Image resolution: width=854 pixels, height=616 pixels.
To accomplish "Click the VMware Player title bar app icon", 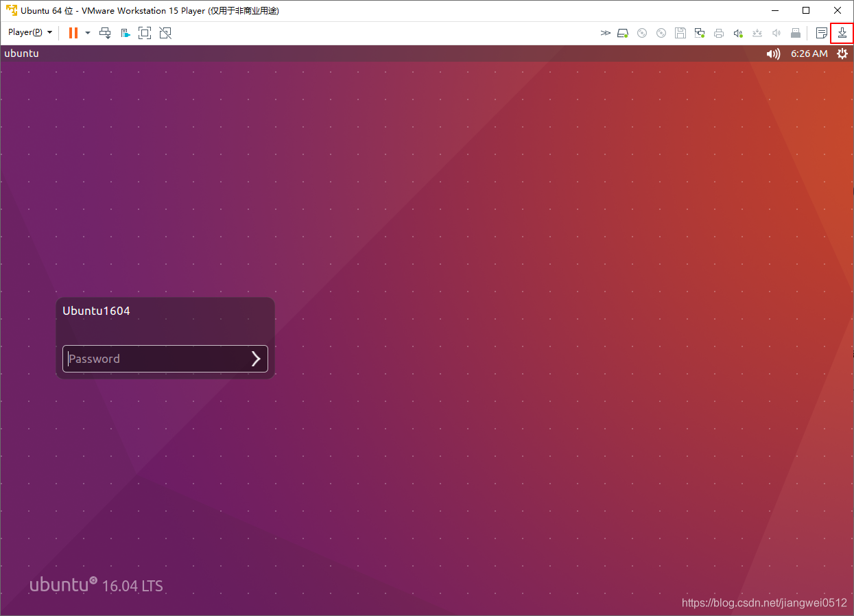I will 12,10.
